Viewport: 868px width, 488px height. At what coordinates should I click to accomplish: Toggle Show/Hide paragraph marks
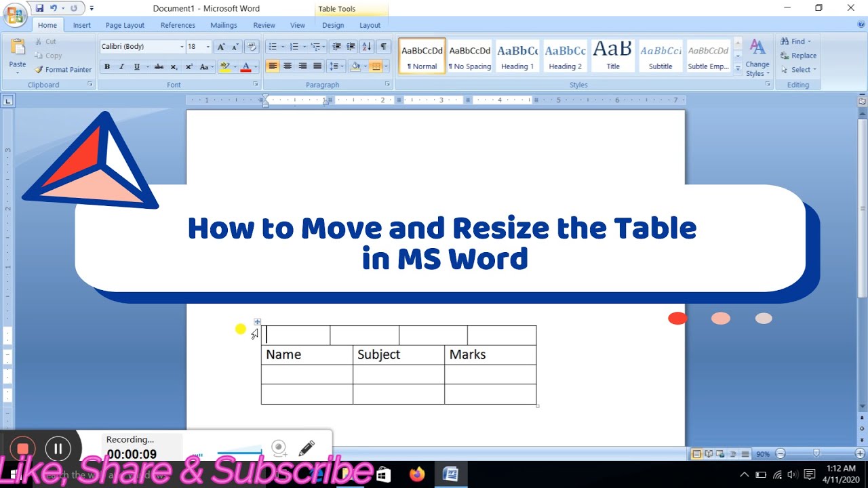pos(384,47)
